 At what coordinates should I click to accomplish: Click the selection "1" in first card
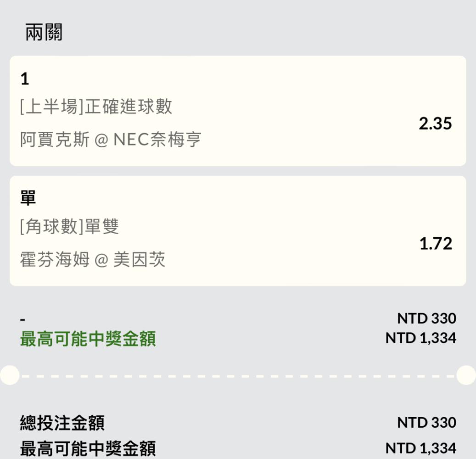click(x=25, y=79)
